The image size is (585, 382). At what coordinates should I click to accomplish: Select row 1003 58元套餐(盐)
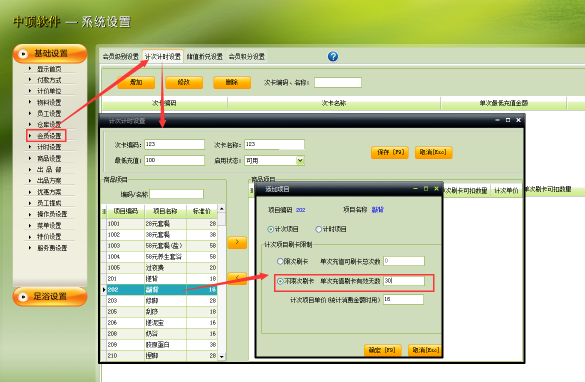pyautogui.click(x=162, y=245)
